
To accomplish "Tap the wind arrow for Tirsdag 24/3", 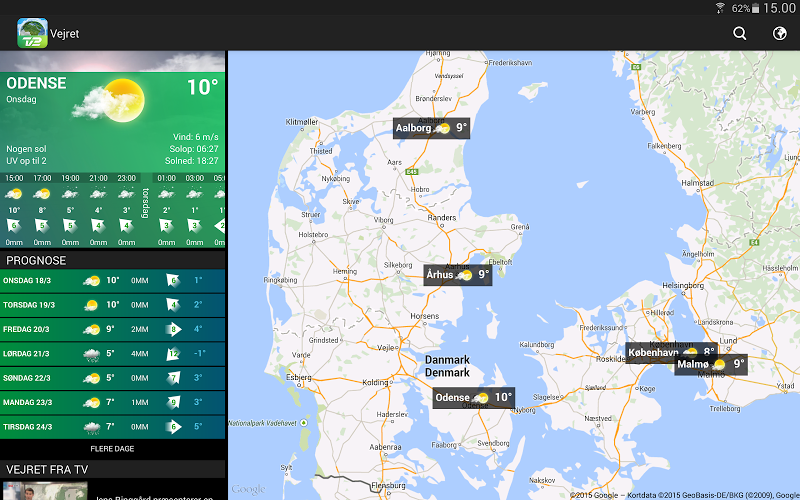I will [x=173, y=427].
